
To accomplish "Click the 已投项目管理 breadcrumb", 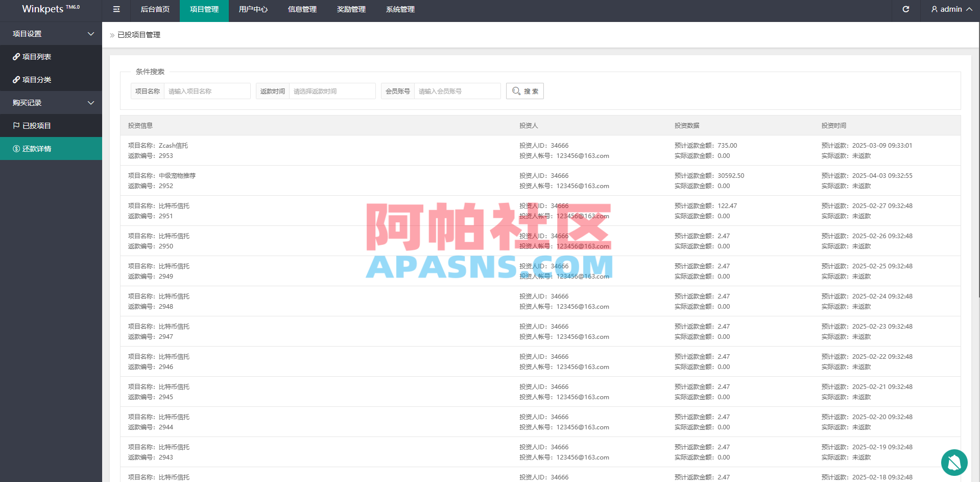I will click(x=138, y=35).
